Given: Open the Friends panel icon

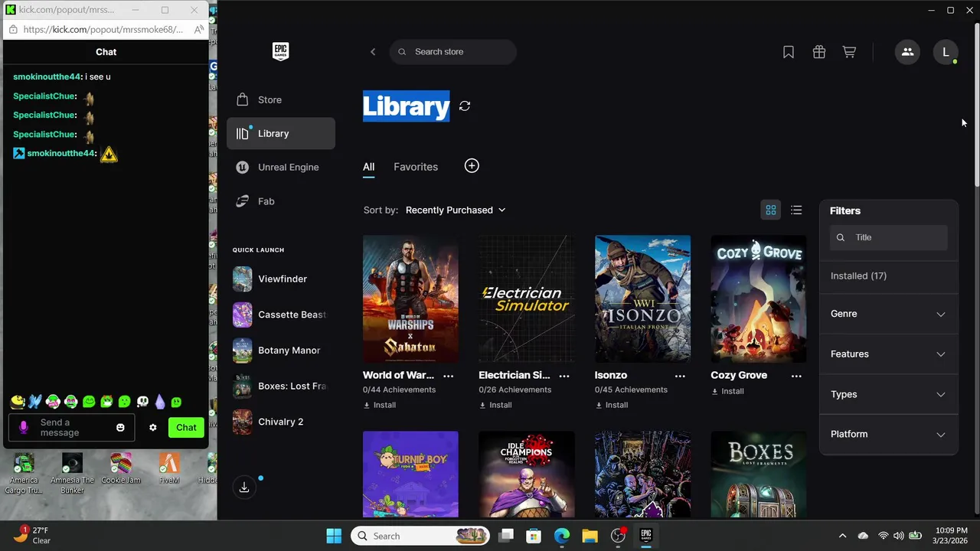Looking at the screenshot, I should click(x=907, y=52).
